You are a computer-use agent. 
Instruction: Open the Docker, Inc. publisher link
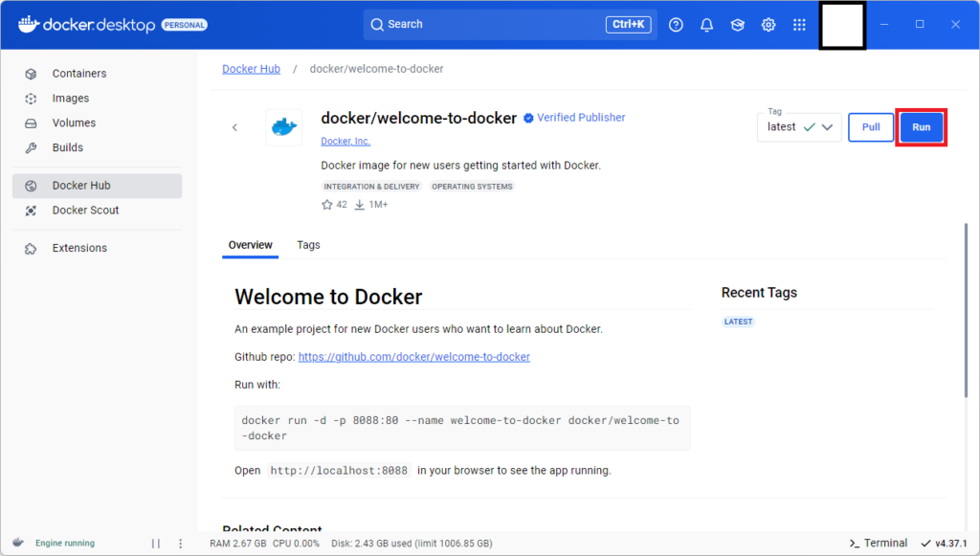click(x=345, y=142)
